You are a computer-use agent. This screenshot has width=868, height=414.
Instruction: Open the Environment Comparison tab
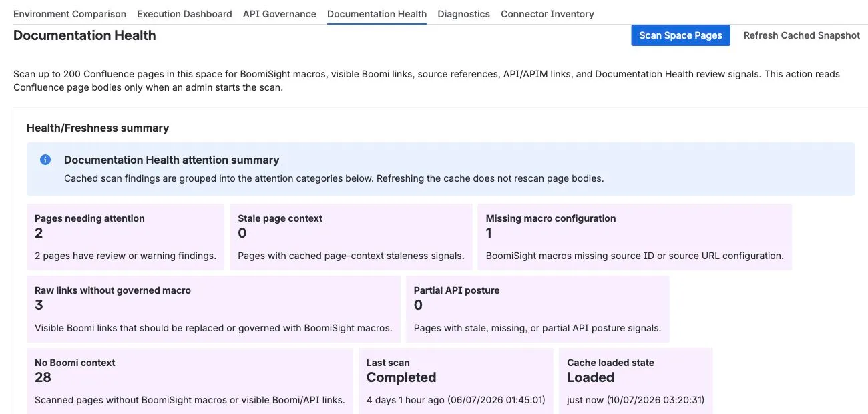point(69,13)
